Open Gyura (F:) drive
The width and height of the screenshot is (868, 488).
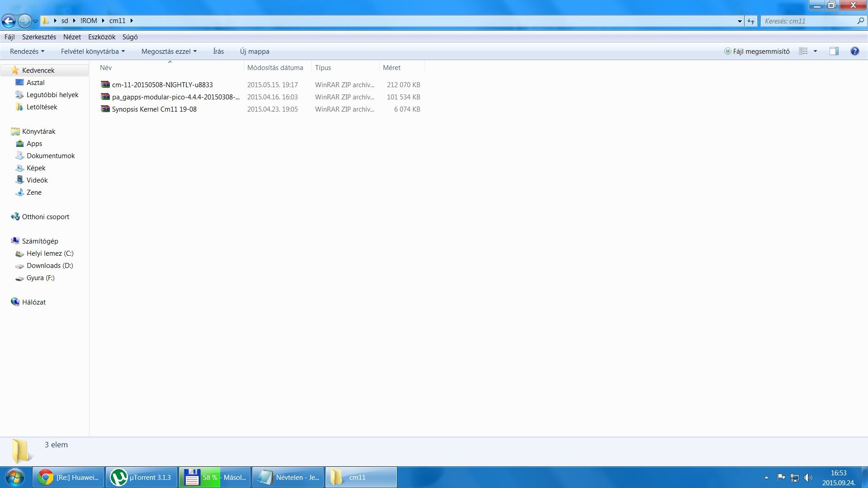[x=40, y=278]
